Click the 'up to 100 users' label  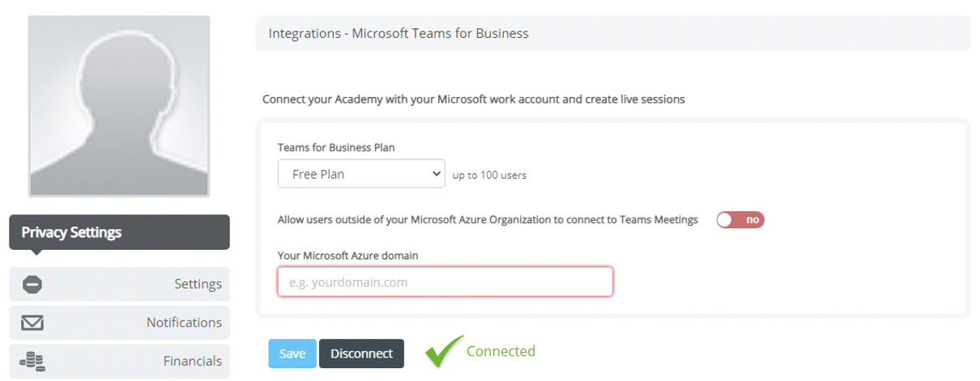(x=489, y=175)
